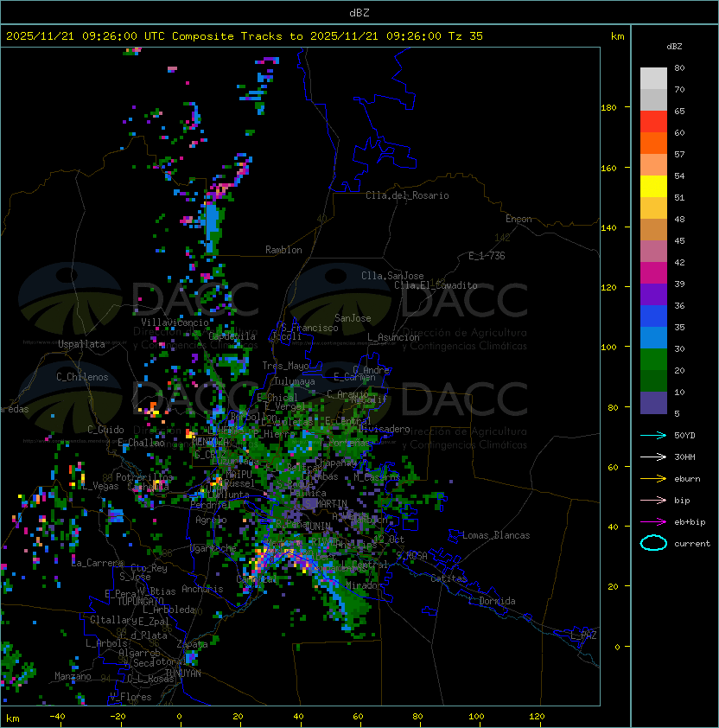The width and height of the screenshot is (719, 728).
Task: Pick the tan 45-48 dBZ legend swatch
Action: 653,230
